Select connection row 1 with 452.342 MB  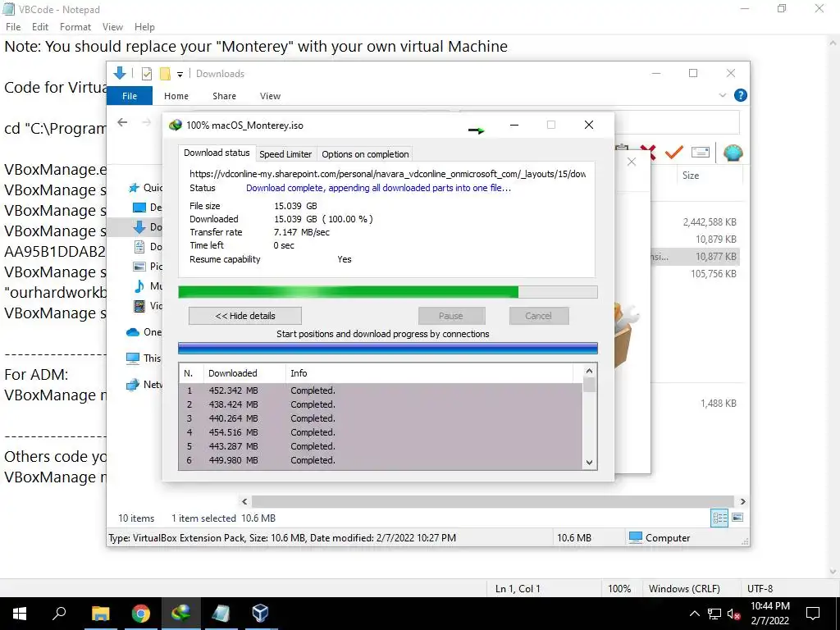point(381,390)
